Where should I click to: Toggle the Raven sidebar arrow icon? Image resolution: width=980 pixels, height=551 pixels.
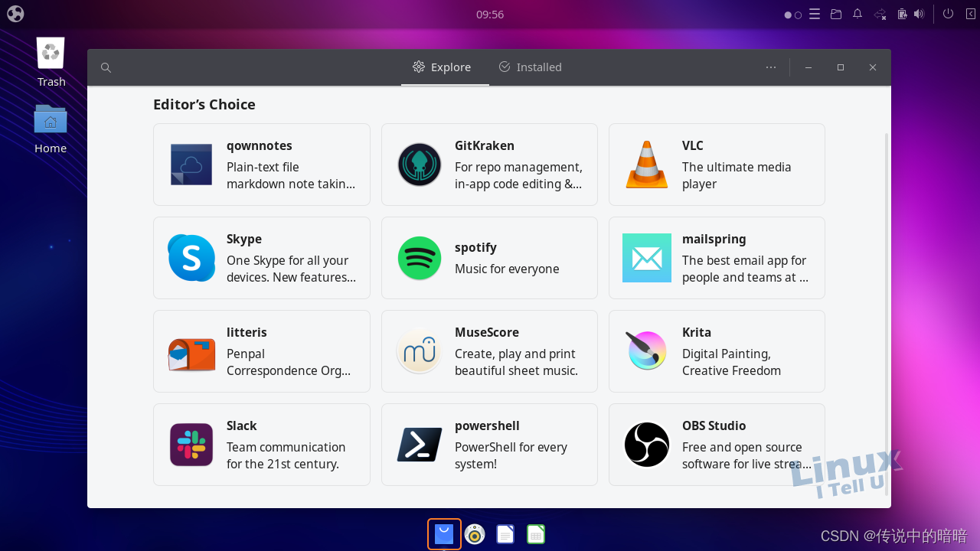(x=970, y=14)
